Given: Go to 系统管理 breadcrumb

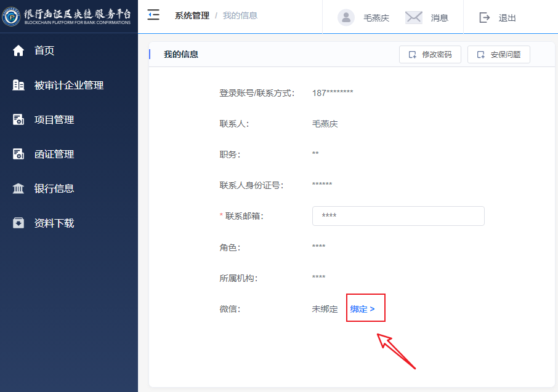Looking at the screenshot, I should pyautogui.click(x=192, y=15).
